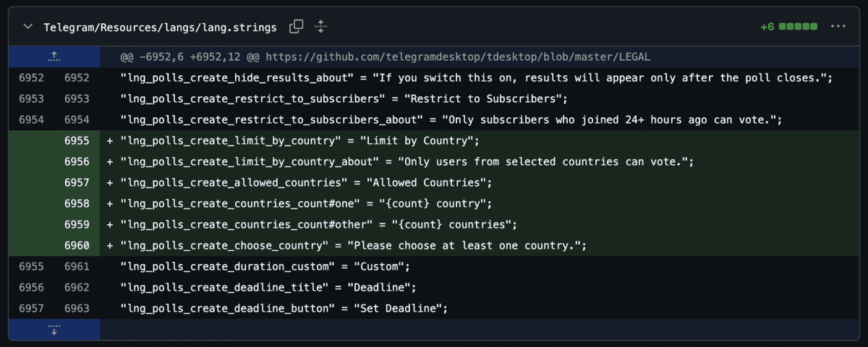Viewport: 868px width, 347px height.
Task: Click the +6 additions diffstat indicator
Action: pyautogui.click(x=788, y=27)
